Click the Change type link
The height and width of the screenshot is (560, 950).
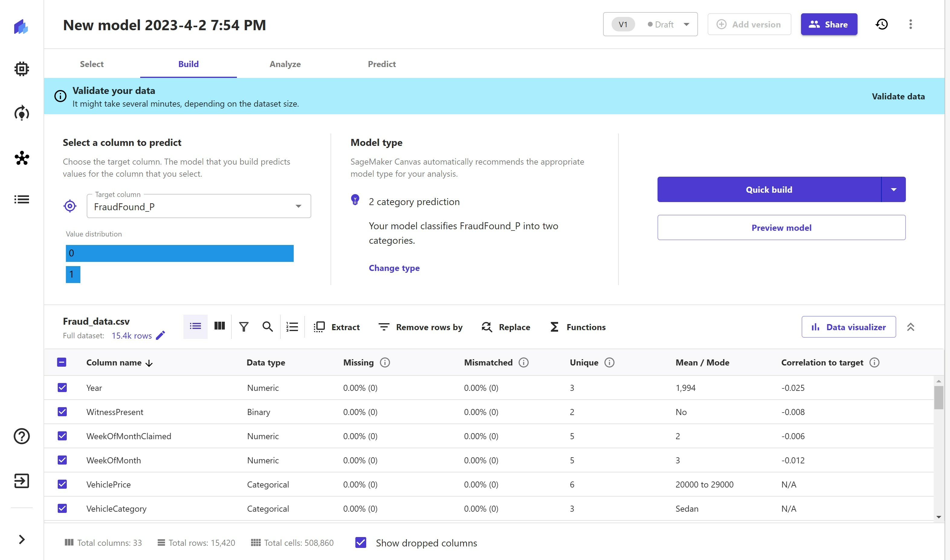click(394, 268)
